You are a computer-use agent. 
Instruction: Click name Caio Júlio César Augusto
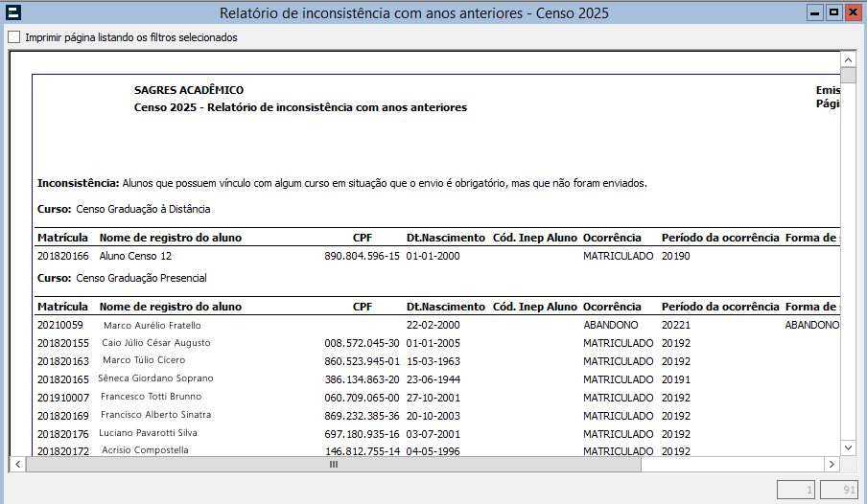click(x=156, y=343)
